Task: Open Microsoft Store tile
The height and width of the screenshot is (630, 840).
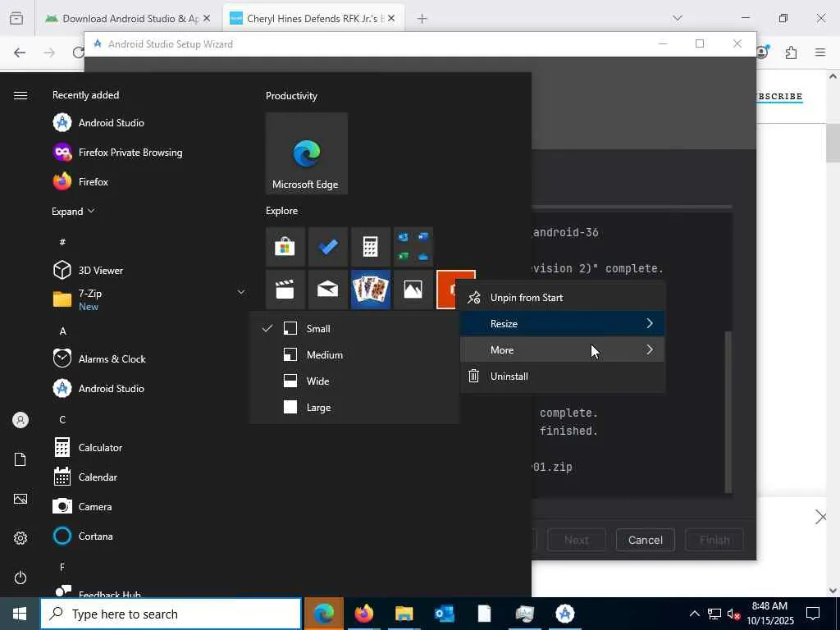Action: (x=285, y=247)
